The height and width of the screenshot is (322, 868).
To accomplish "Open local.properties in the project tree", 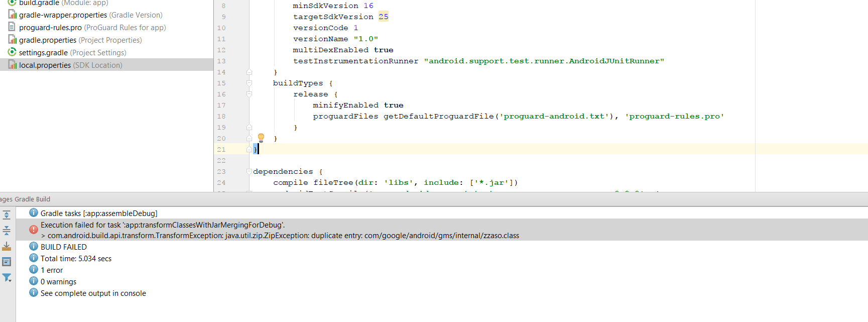I will [x=45, y=65].
